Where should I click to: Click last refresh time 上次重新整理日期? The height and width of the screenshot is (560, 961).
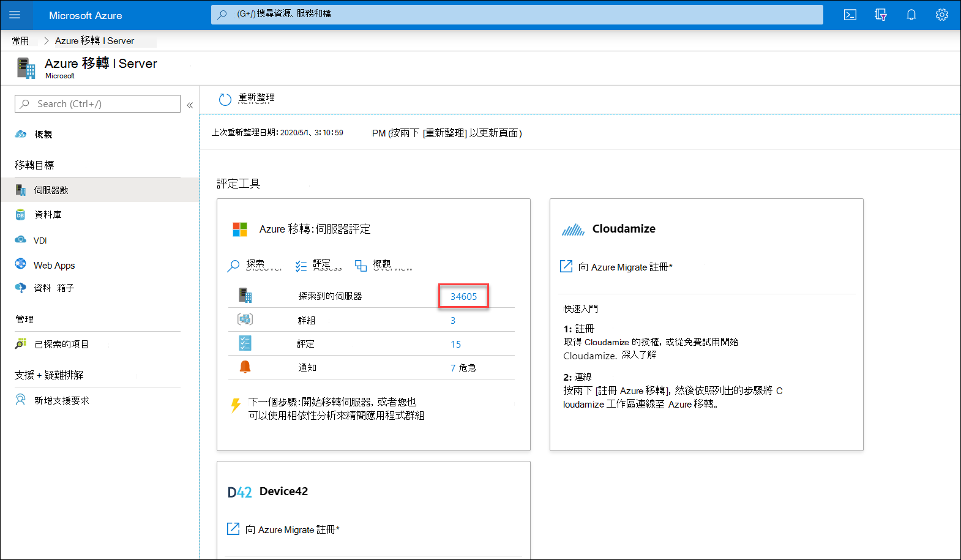tap(277, 133)
